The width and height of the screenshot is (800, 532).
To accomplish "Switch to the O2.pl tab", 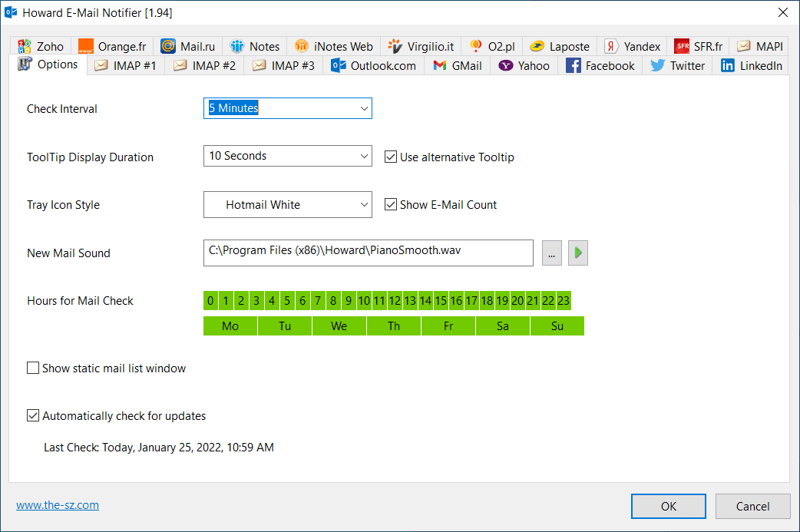I will 492,46.
